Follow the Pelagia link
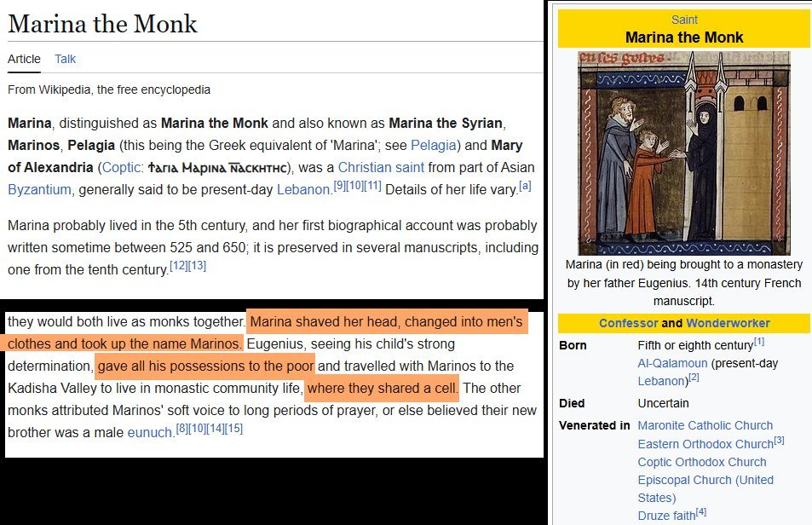This screenshot has height=525, width=812. [x=434, y=145]
